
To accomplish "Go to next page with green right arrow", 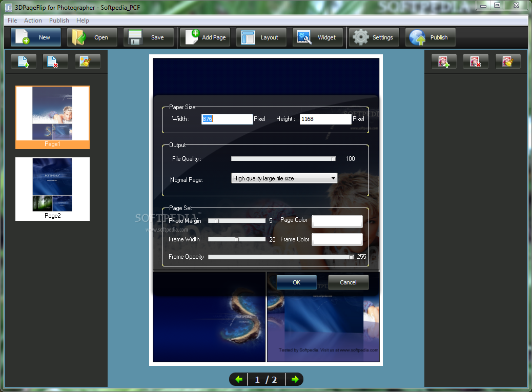I will click(x=295, y=380).
